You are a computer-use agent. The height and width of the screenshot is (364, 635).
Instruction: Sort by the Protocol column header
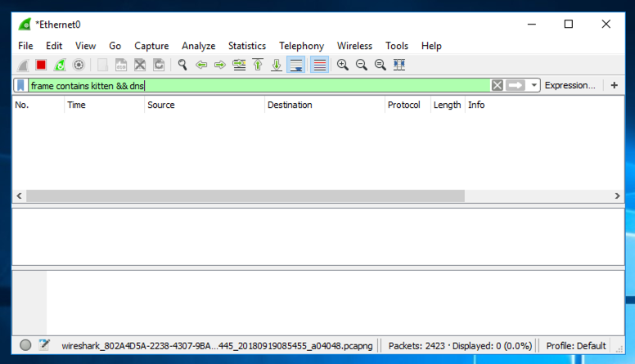(x=408, y=105)
